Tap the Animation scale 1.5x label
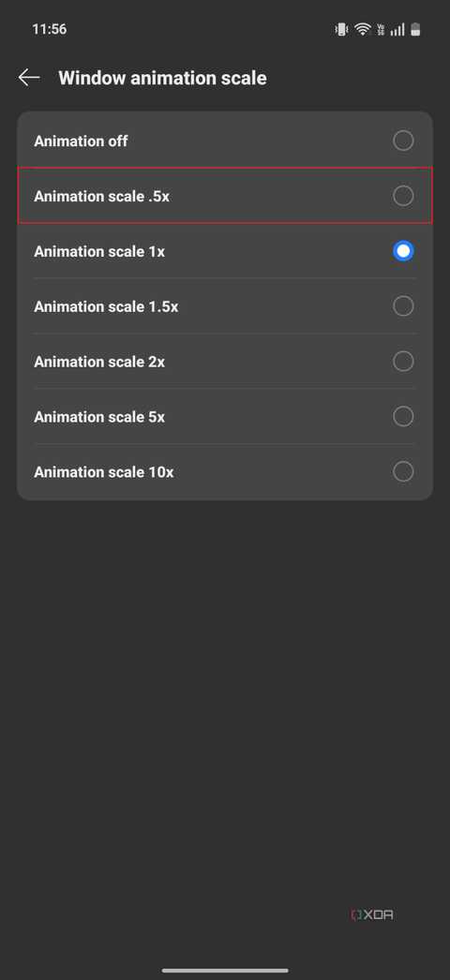The height and width of the screenshot is (980, 450). coord(106,307)
